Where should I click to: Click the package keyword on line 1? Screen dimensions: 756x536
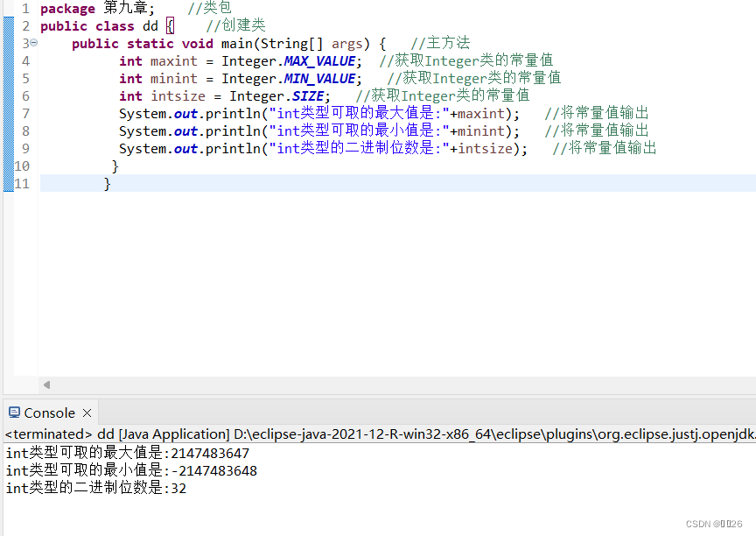coord(68,9)
